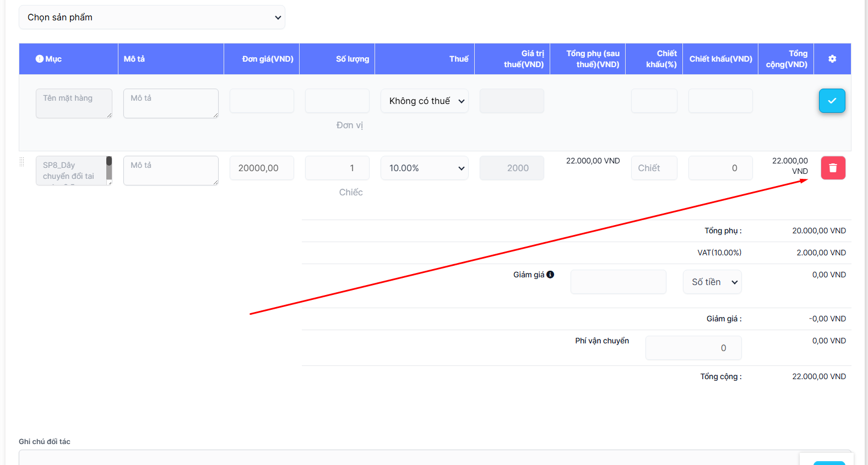Viewport: 868px width, 465px height.
Task: Click the info icon beside Giảm giá
Action: click(550, 275)
